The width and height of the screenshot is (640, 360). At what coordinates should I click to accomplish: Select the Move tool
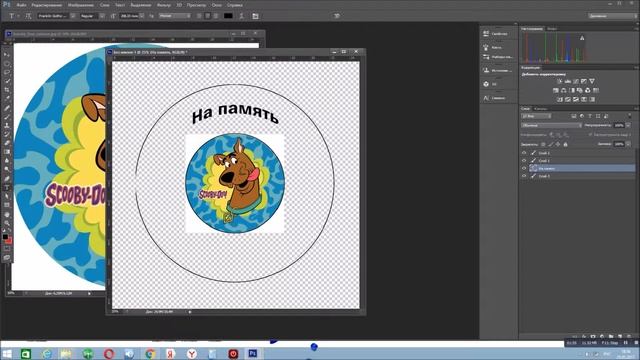point(7,54)
